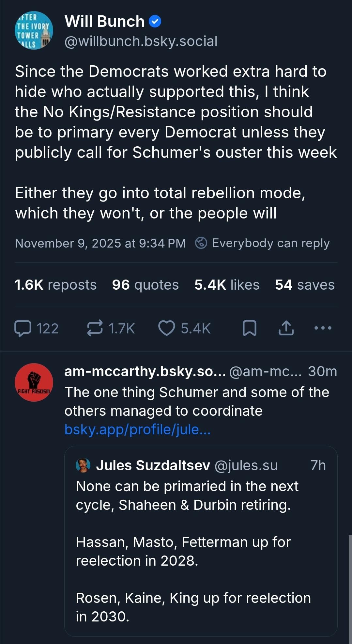Image resolution: width=352 pixels, height=644 pixels.
Task: Toggle the bookmark save icon
Action: (250, 328)
